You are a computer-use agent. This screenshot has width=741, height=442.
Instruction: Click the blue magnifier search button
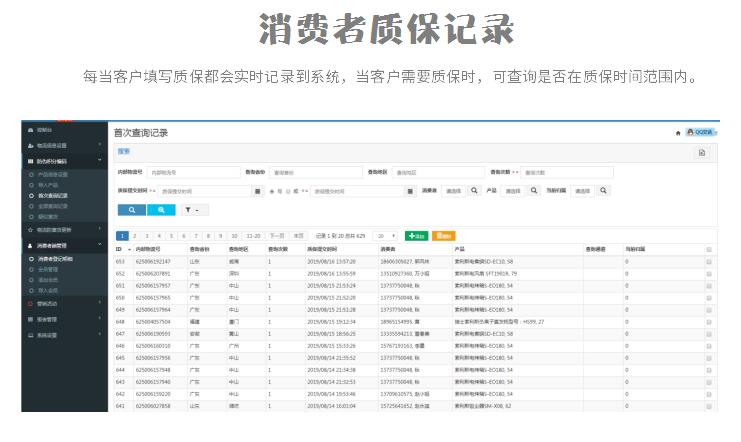[132, 210]
